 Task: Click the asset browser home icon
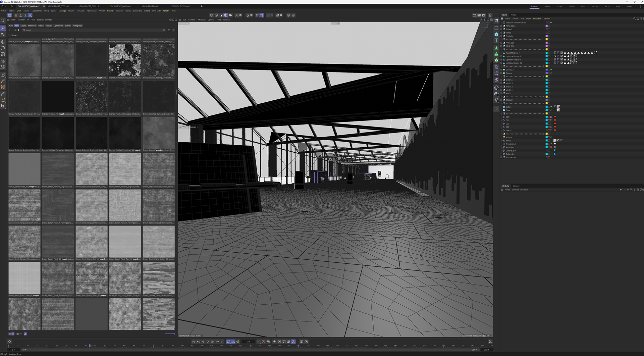pyautogui.click(x=15, y=30)
